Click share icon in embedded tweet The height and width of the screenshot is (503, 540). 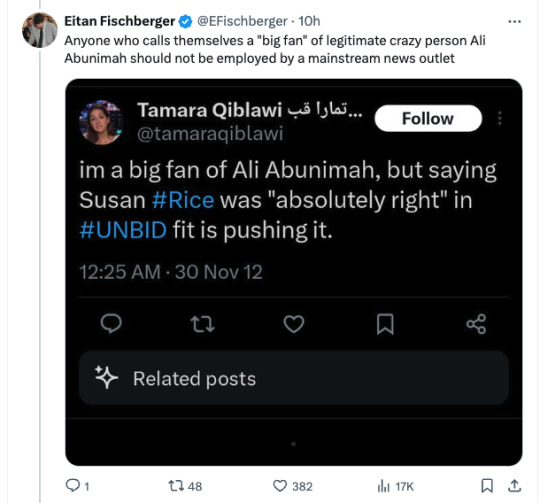point(476,324)
